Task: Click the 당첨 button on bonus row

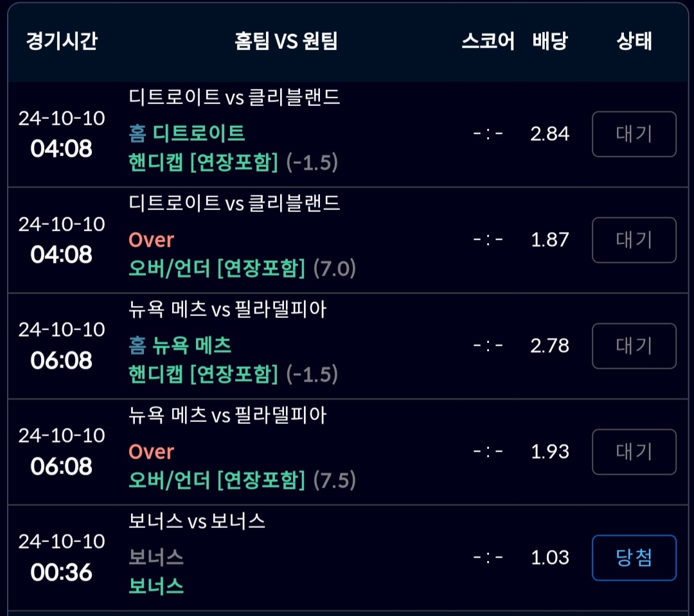Action: tap(634, 558)
